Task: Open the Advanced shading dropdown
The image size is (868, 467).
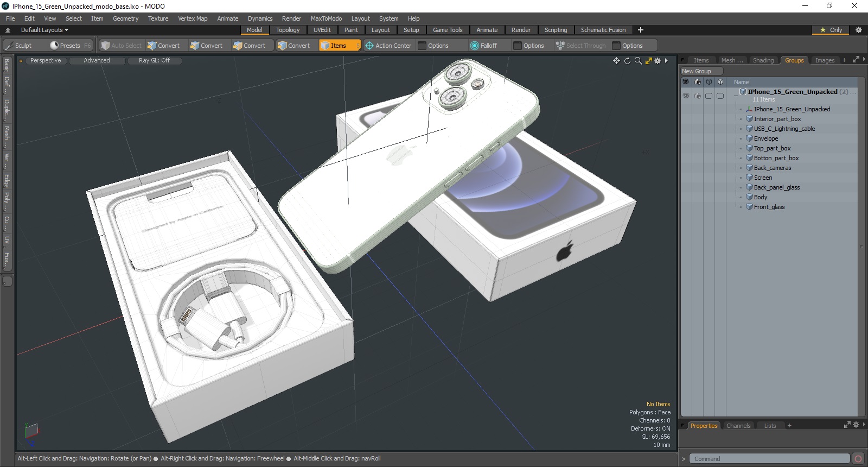Action: (97, 61)
